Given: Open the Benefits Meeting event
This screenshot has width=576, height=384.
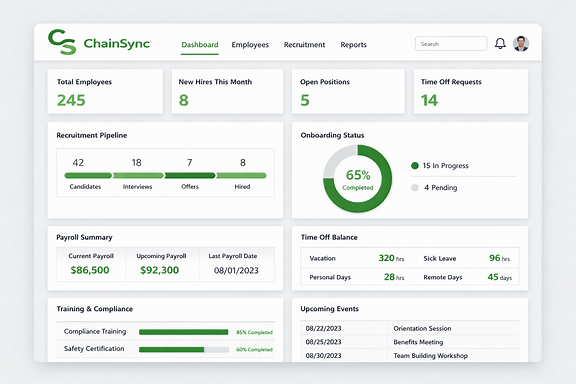Looking at the screenshot, I should (x=418, y=342).
